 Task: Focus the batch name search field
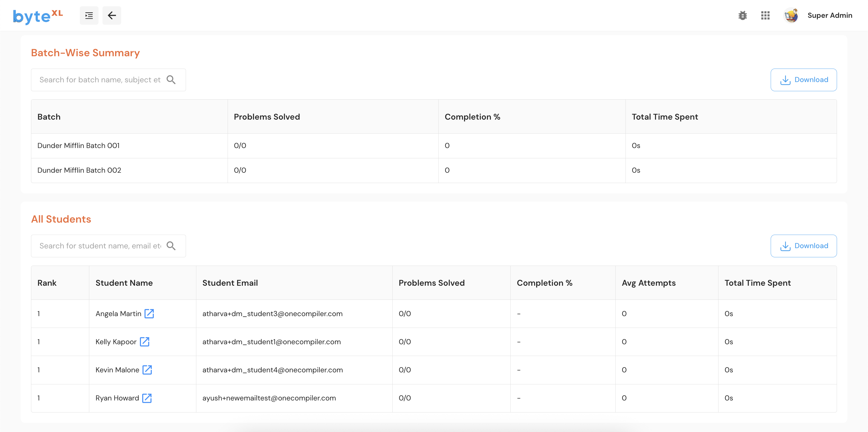pyautogui.click(x=100, y=80)
